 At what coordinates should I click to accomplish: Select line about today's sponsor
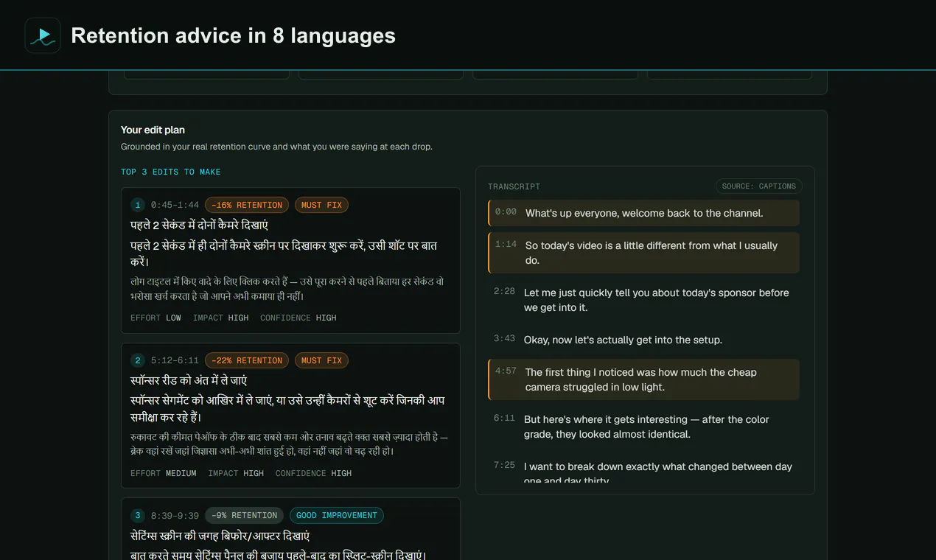point(657,300)
